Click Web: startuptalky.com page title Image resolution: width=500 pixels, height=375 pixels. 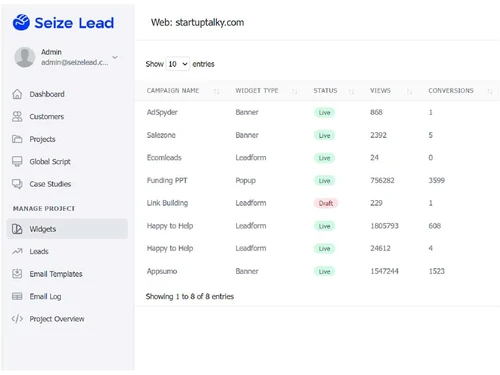click(197, 22)
